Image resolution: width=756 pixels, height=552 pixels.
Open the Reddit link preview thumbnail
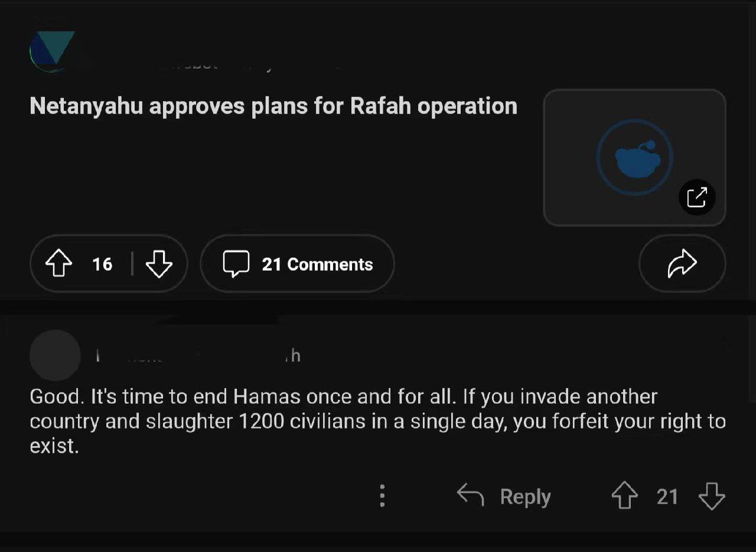634,157
